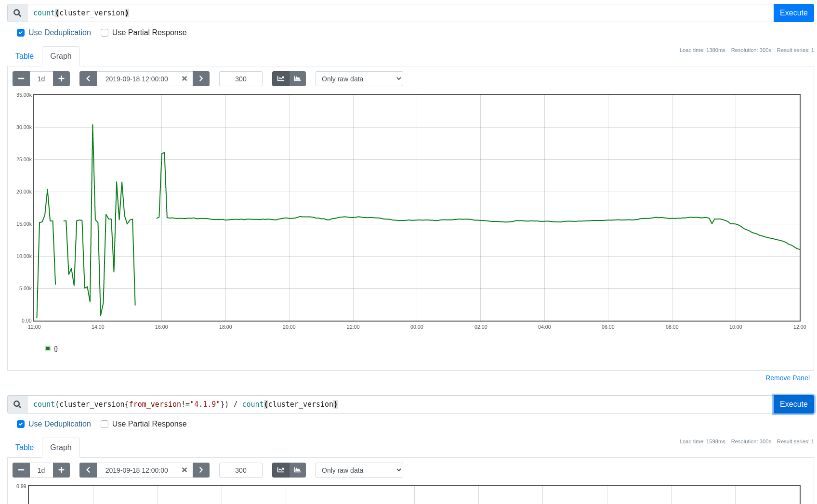Enable Use Partial Response in first panel
The width and height of the screenshot is (817, 504).
pyautogui.click(x=105, y=33)
